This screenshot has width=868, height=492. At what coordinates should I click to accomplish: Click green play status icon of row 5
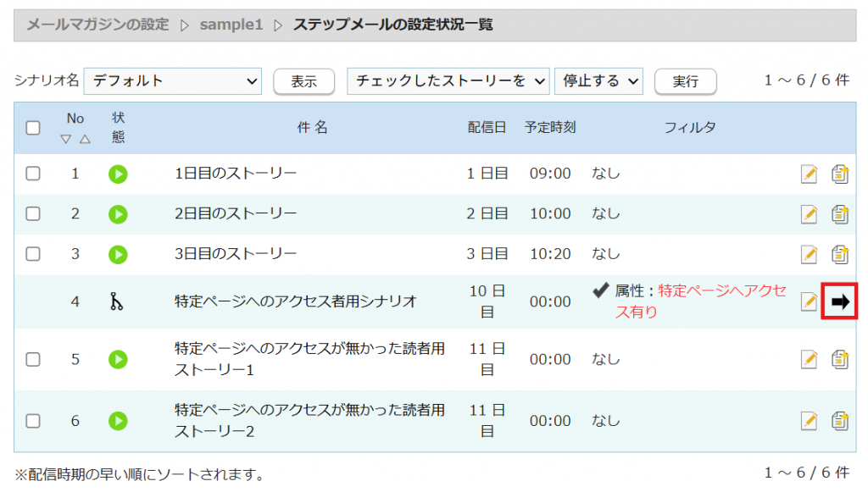[x=118, y=359]
